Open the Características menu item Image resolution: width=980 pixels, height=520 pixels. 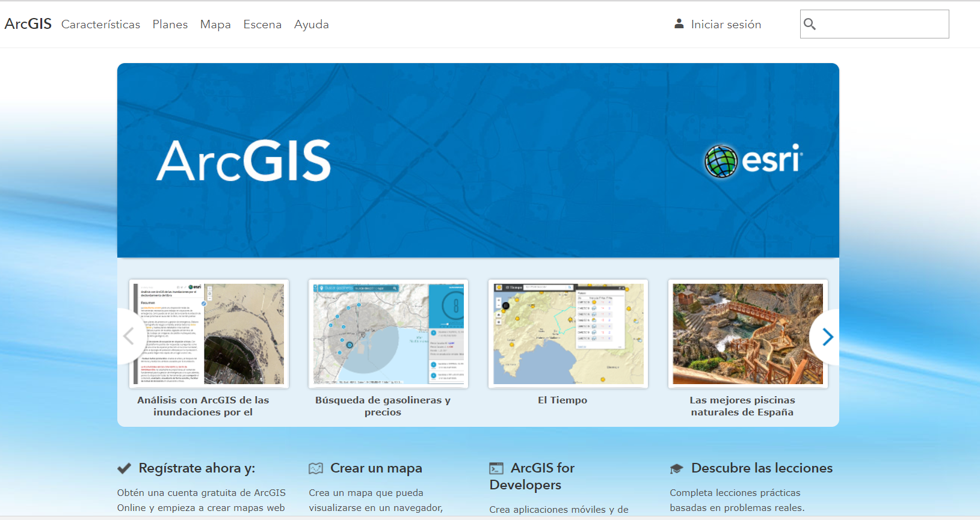(100, 25)
